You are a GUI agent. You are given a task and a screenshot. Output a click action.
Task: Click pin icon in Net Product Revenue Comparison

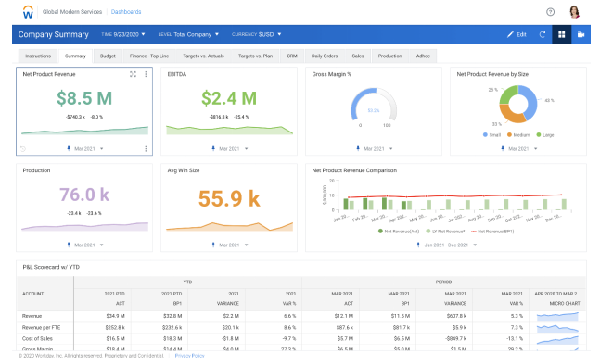click(x=418, y=245)
